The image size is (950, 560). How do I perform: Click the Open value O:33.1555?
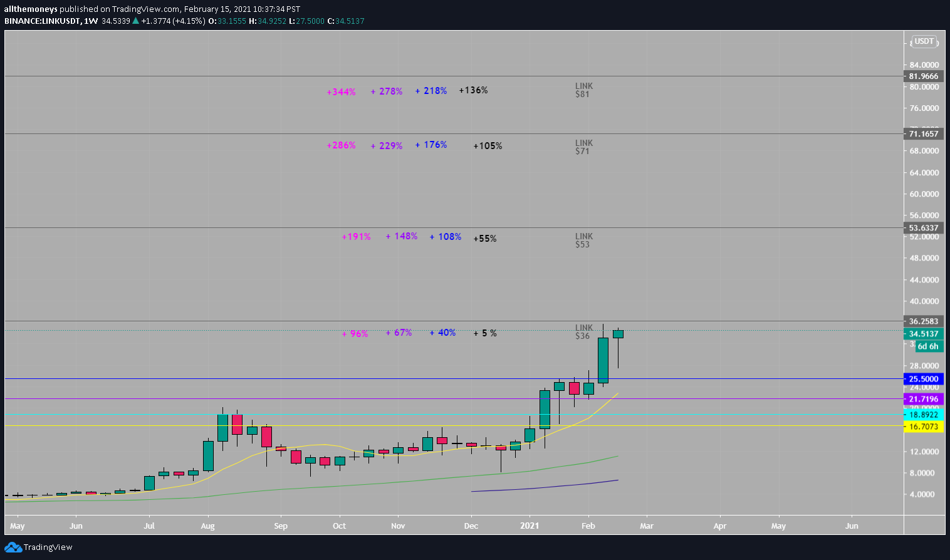pos(228,21)
